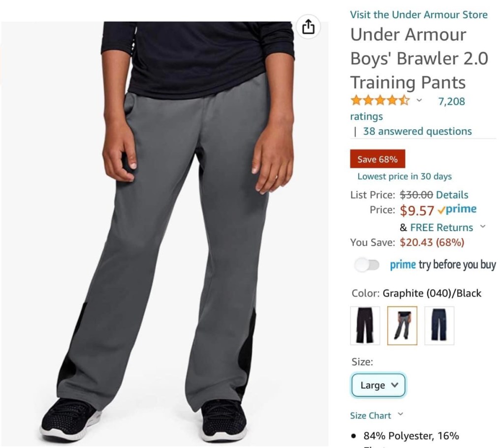Toggle prime try before you buy switch
This screenshot has width=504, height=448.
coord(367,265)
